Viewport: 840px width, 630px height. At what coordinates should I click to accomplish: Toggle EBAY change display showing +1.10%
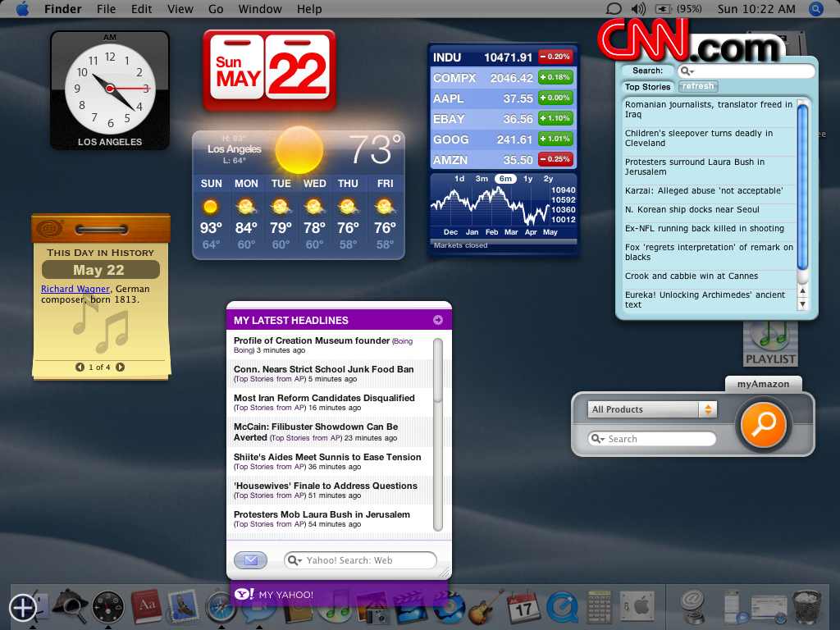coord(555,118)
